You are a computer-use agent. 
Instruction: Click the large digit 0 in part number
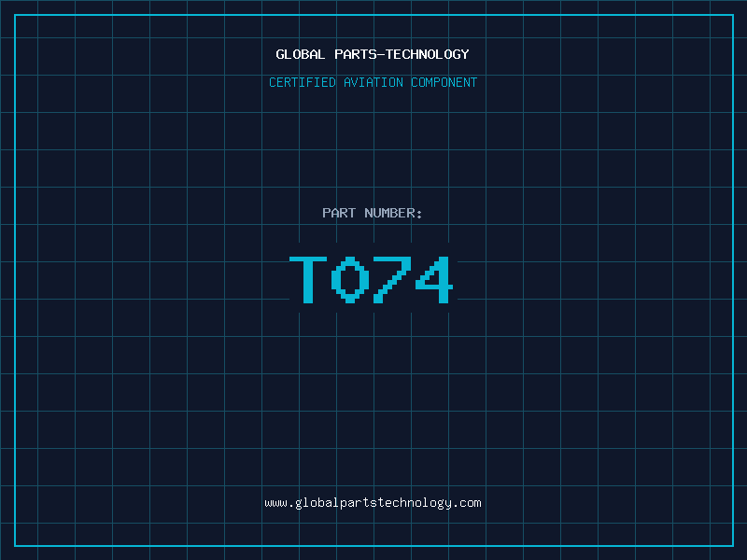[350, 279]
